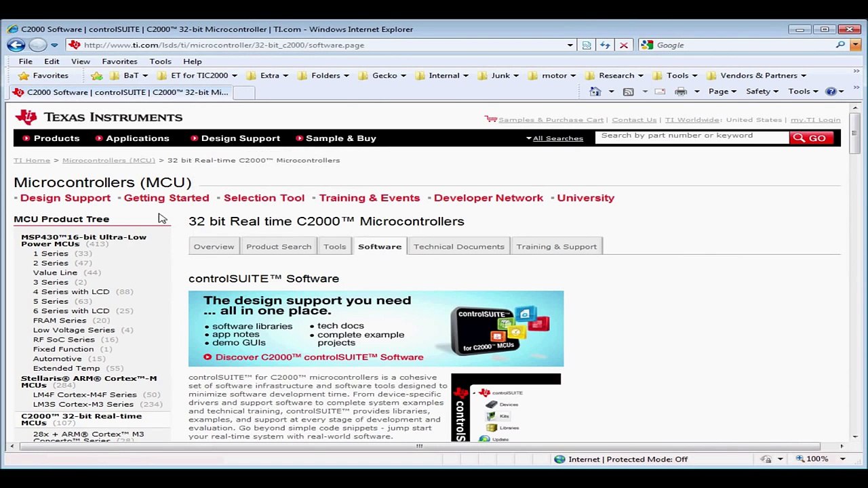Screen dimensions: 868x488
Task: Click the controlSUITE design support banner
Action: click(x=376, y=329)
